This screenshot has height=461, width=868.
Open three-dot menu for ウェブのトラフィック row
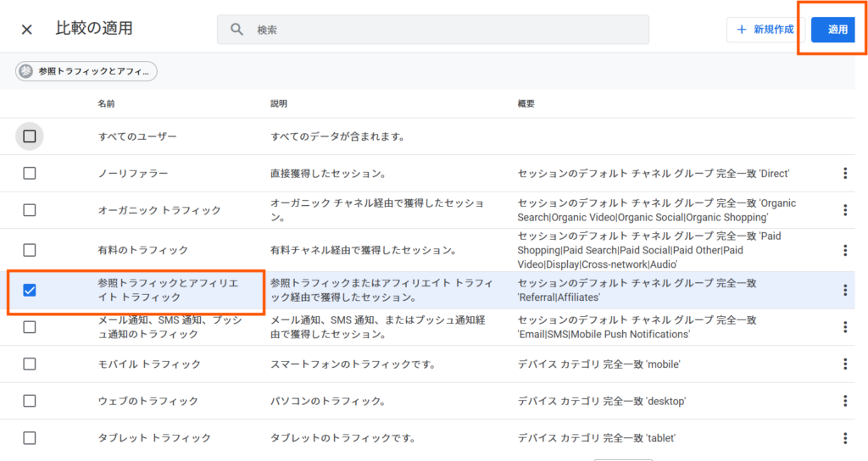click(x=844, y=401)
